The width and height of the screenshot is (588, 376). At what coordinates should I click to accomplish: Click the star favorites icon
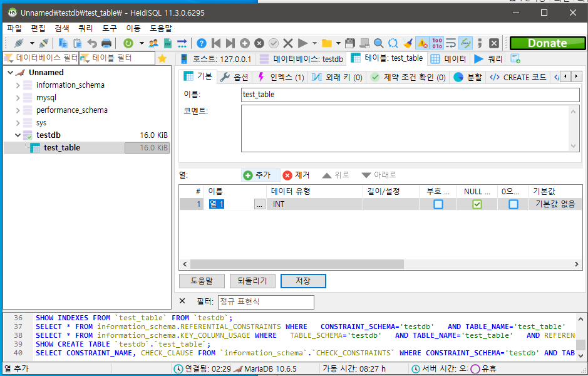[162, 58]
